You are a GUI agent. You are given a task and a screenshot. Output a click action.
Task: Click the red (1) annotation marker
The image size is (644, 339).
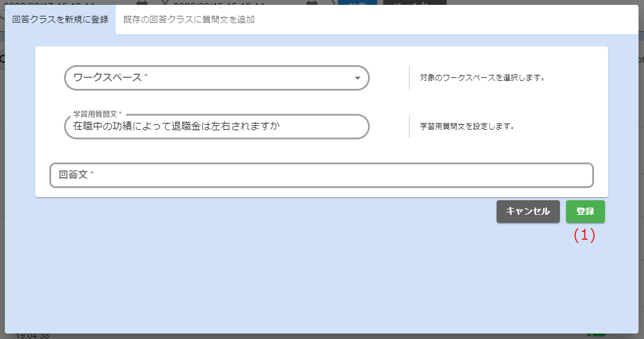[584, 236]
